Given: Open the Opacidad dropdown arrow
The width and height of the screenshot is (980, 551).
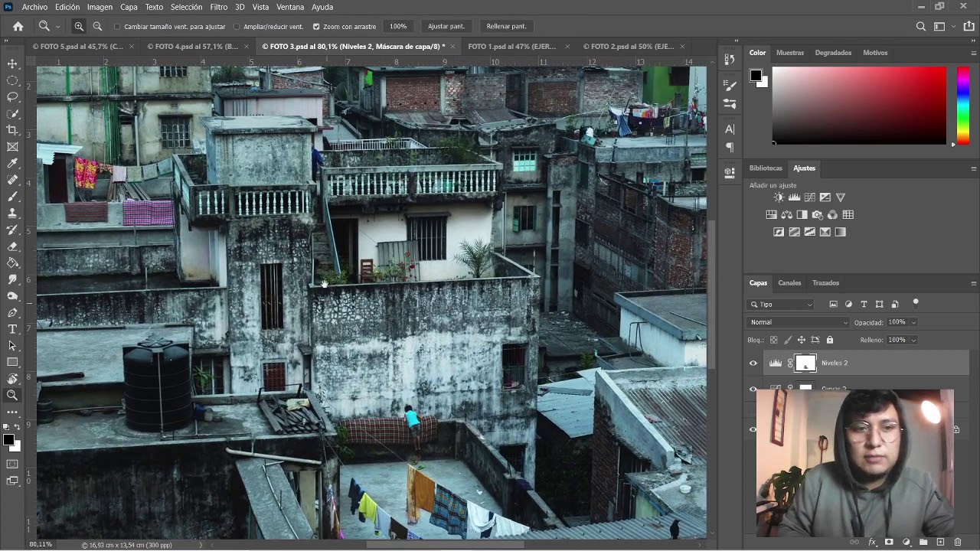Looking at the screenshot, I should [x=913, y=322].
